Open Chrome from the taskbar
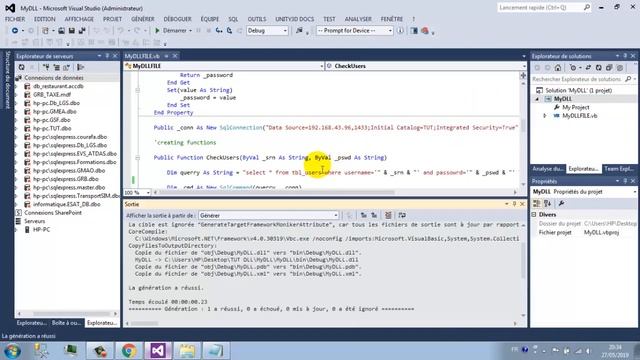640x360 pixels. pos(129,351)
